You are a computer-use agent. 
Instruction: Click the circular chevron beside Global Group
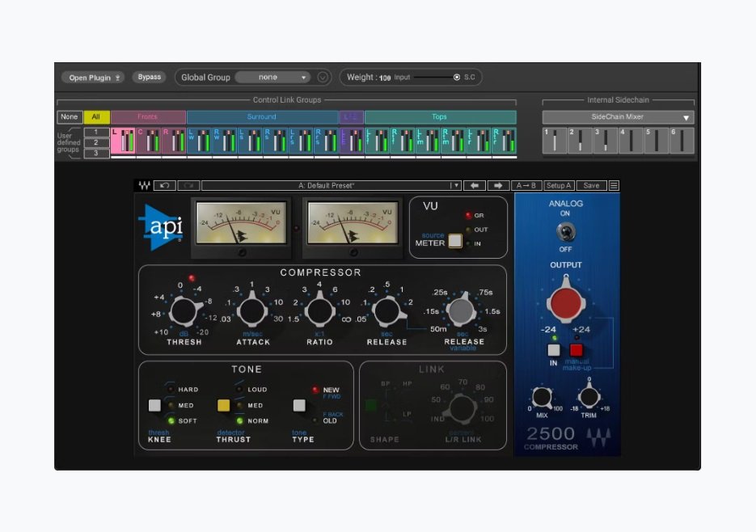click(x=323, y=78)
